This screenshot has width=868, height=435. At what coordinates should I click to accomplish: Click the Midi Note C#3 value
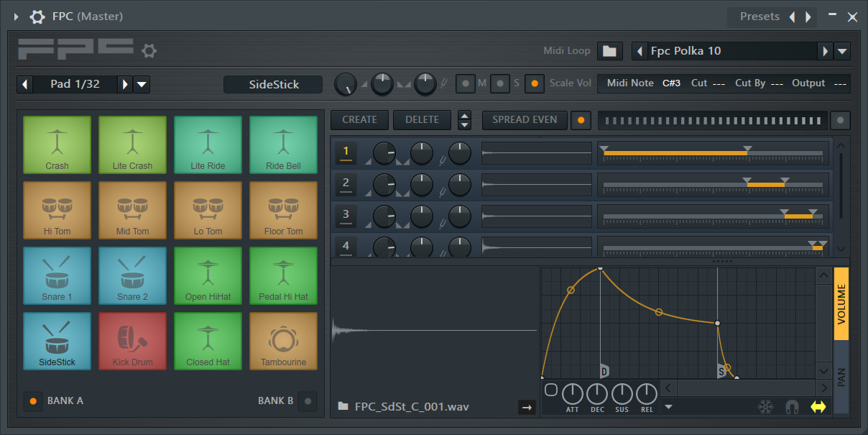click(671, 83)
